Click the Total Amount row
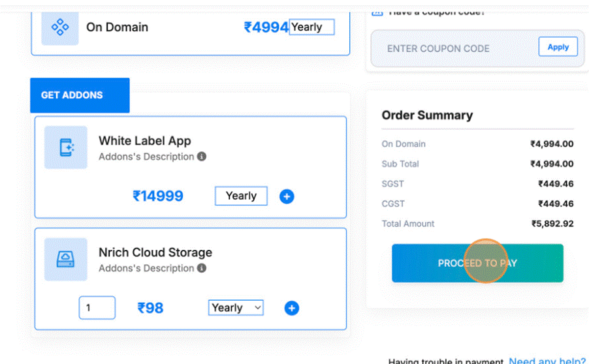 point(477,224)
